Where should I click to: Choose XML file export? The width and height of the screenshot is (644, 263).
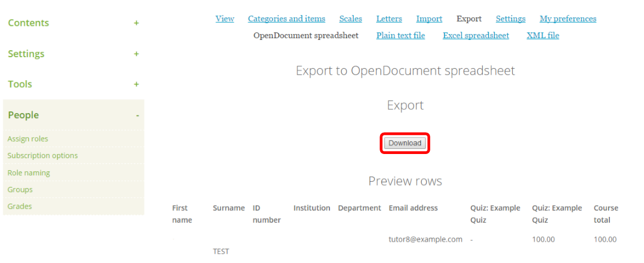tap(543, 36)
